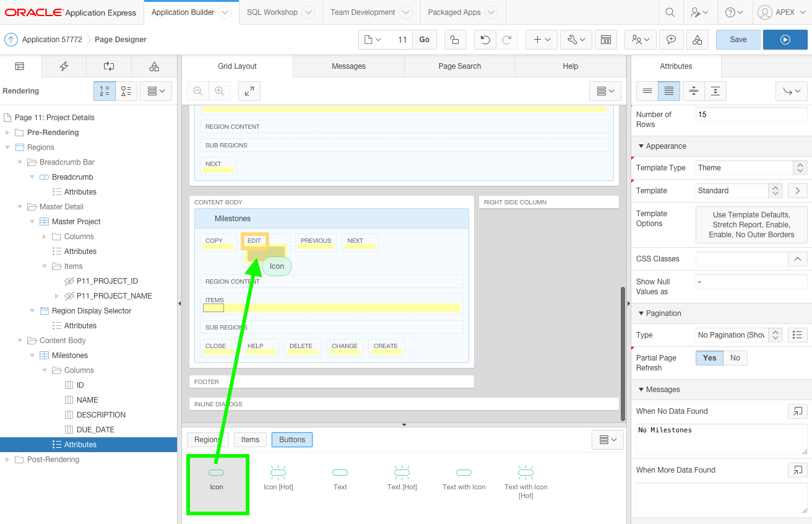Open the page selector document icon
812x524 pixels.
(373, 40)
